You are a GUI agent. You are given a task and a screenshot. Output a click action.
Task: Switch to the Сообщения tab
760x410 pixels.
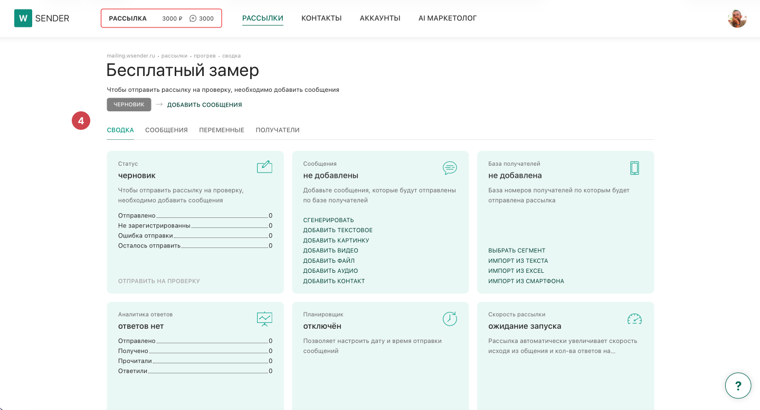pos(166,130)
